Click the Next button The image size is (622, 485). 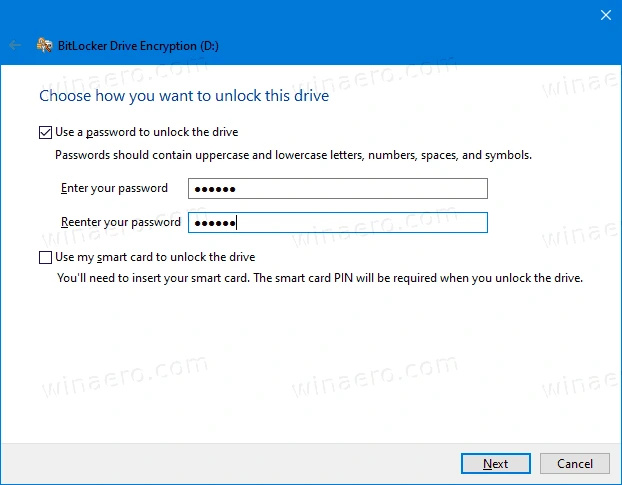495,463
